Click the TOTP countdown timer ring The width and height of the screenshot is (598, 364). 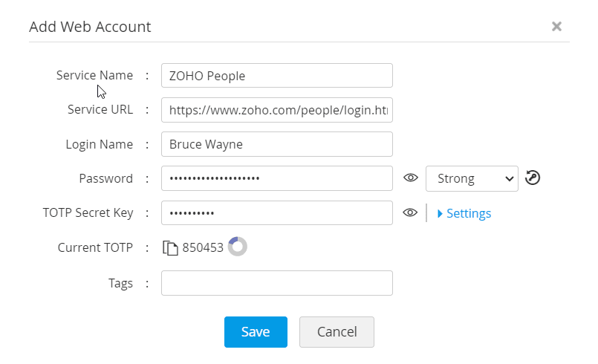point(238,247)
